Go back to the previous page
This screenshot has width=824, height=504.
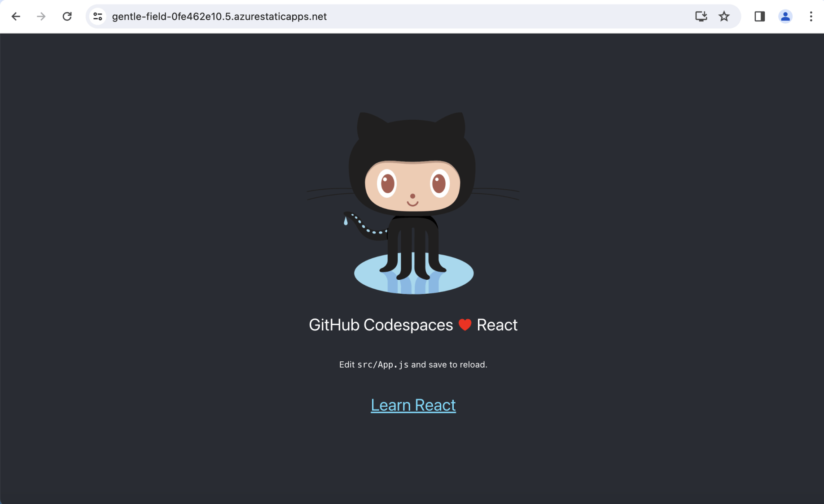16,17
